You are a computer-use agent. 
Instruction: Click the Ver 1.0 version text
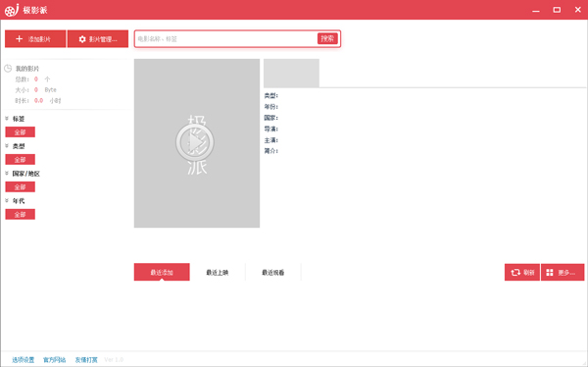tap(114, 360)
